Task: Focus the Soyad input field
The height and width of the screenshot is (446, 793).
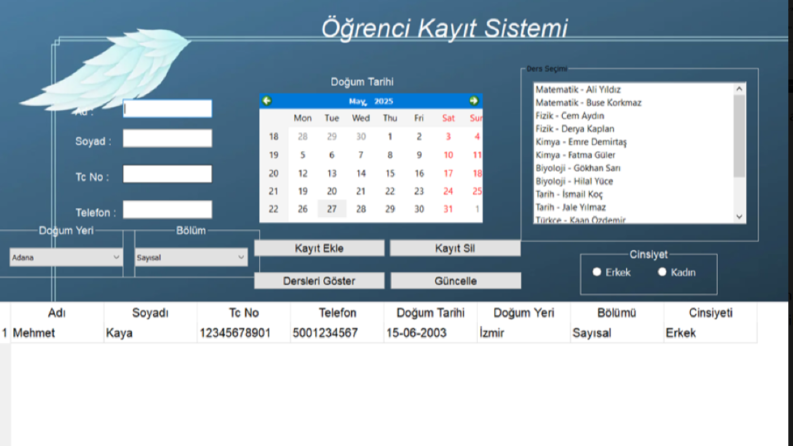Action: [167, 138]
